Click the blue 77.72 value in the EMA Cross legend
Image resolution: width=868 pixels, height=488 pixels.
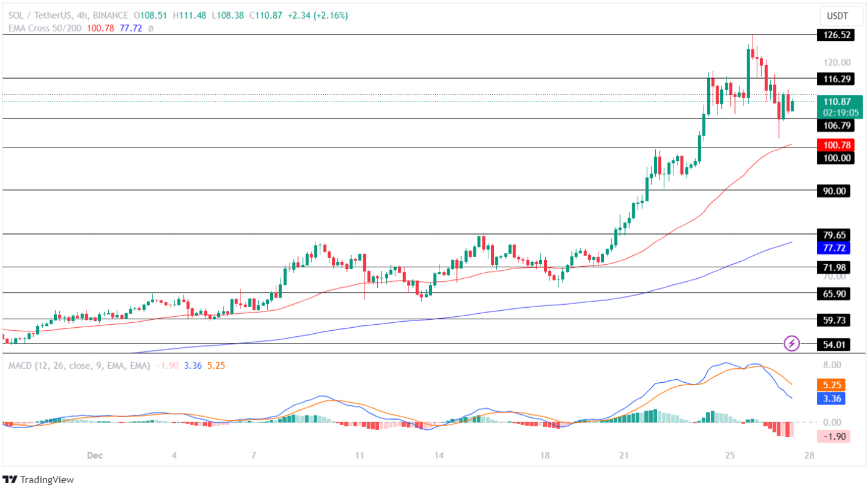131,28
